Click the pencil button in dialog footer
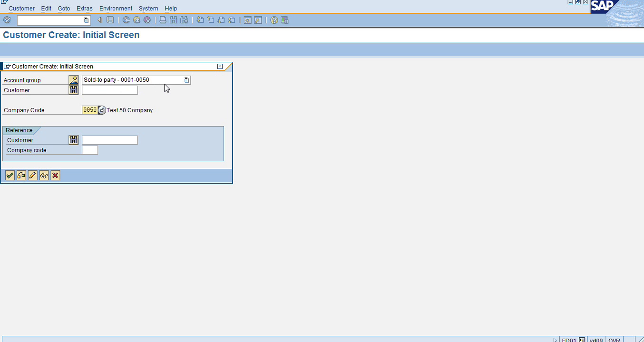This screenshot has width=644, height=342. 32,176
